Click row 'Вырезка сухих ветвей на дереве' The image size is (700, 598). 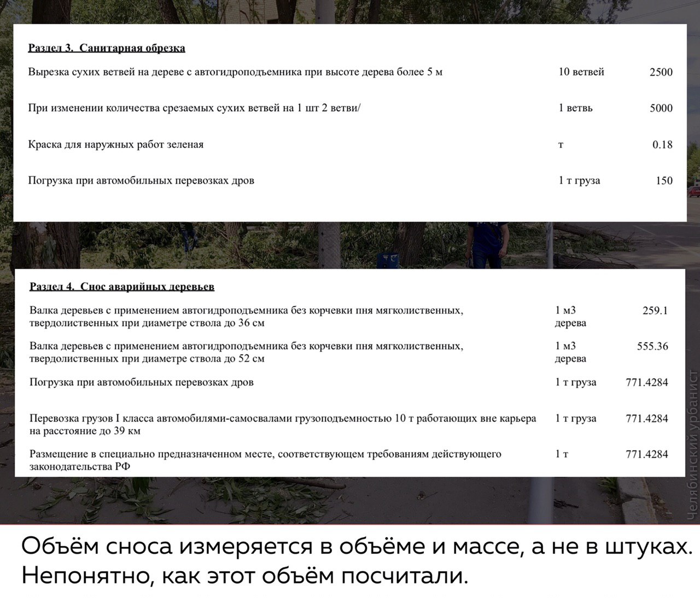click(350, 72)
